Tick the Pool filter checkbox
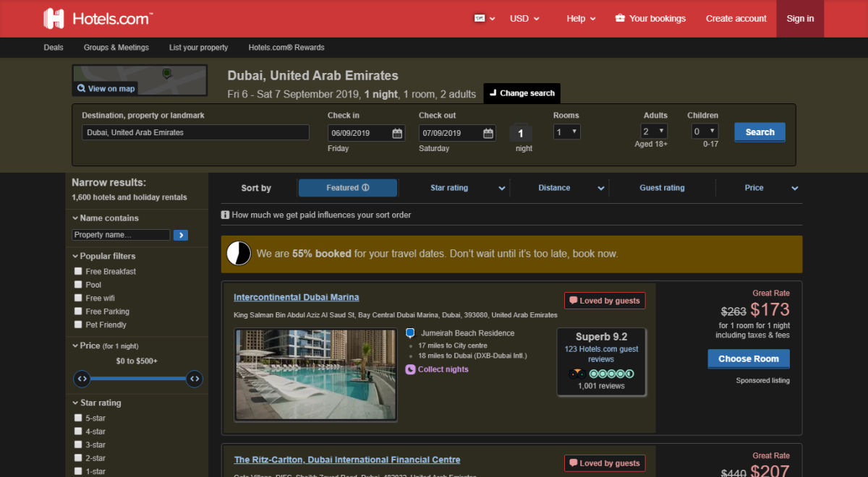The width and height of the screenshot is (868, 477). click(78, 285)
